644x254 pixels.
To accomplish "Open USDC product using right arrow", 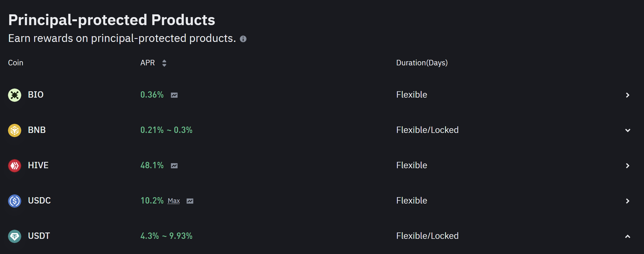I will (628, 201).
